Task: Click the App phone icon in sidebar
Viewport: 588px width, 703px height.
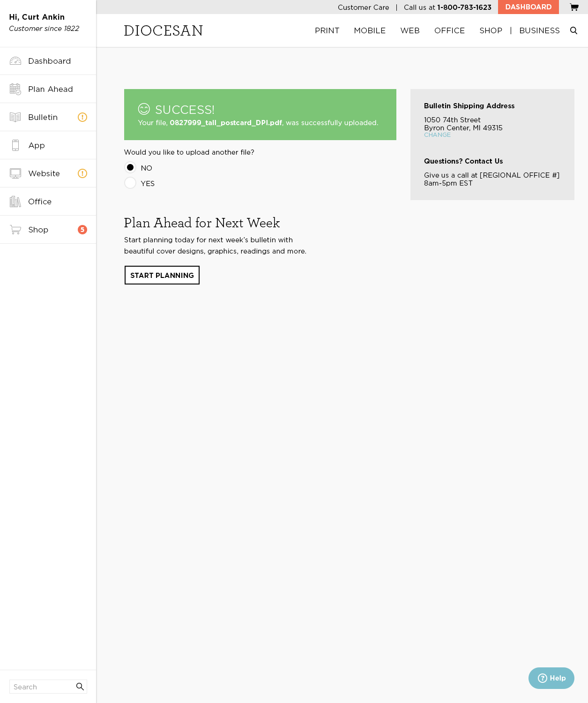Action: coord(15,145)
